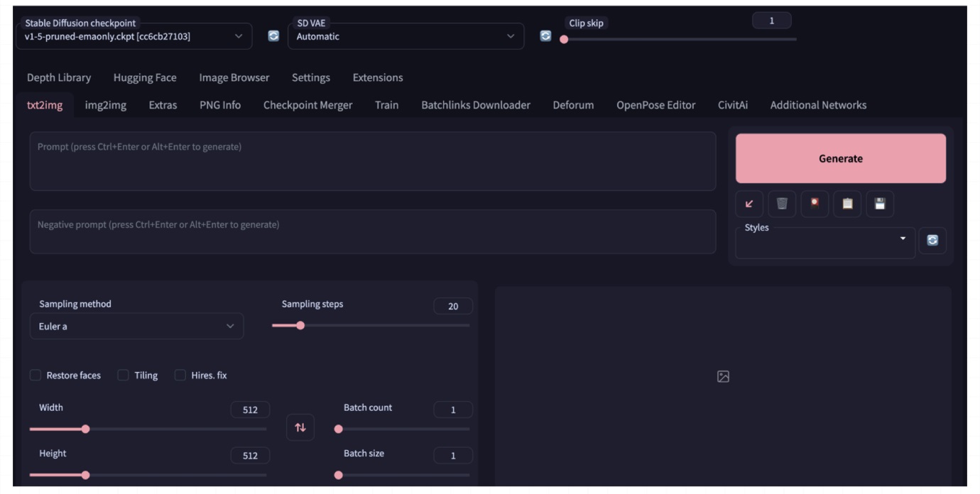
Task: Save style using the floppy disk icon
Action: click(x=880, y=204)
